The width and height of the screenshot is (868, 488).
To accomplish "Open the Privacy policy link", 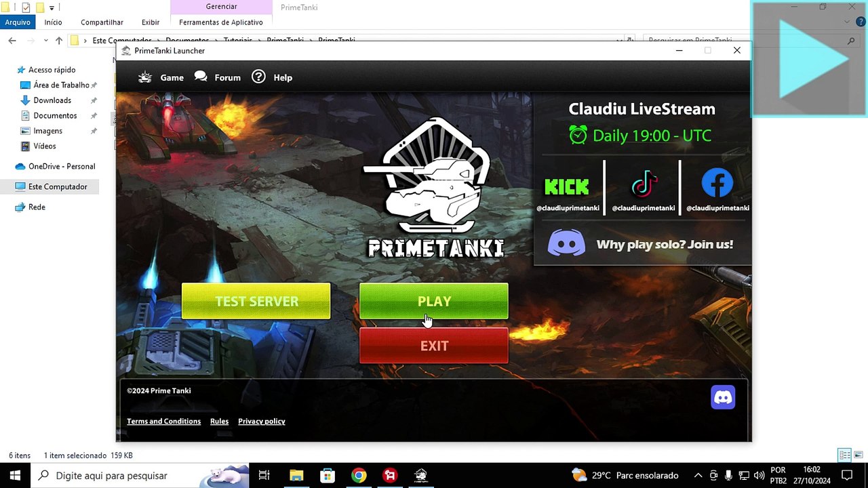I will pos(262,421).
